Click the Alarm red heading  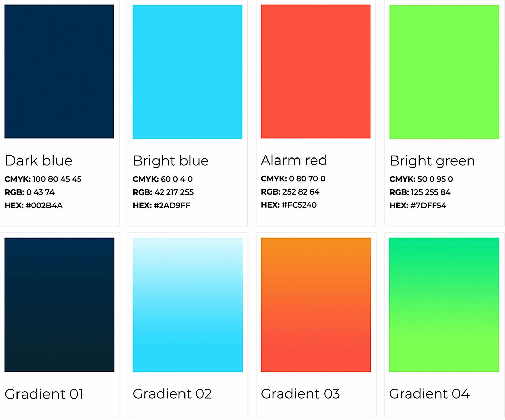(294, 160)
